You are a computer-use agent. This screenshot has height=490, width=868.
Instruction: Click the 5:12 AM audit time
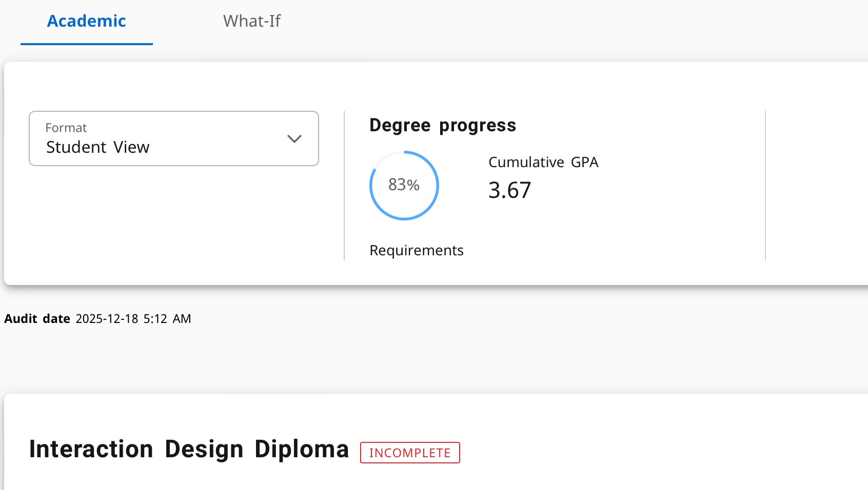167,319
